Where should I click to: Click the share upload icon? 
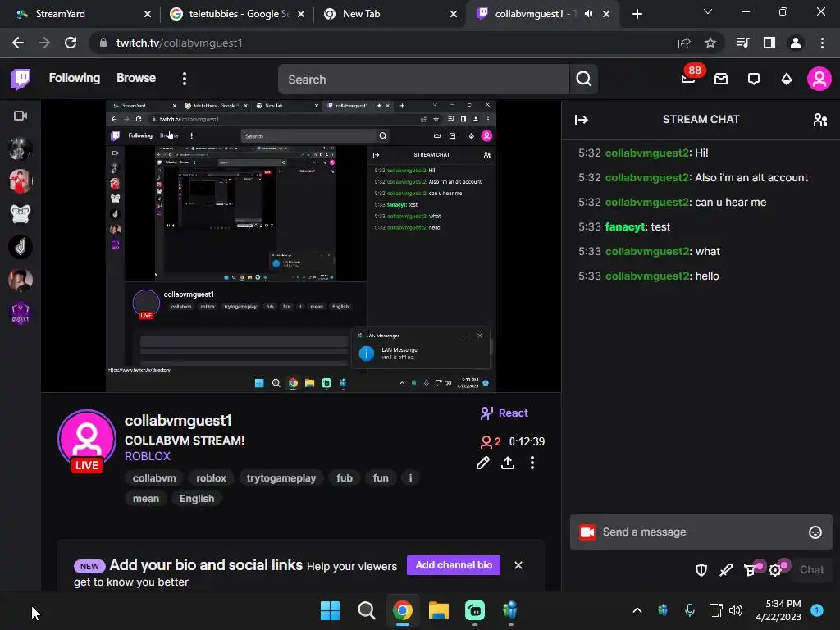507,463
